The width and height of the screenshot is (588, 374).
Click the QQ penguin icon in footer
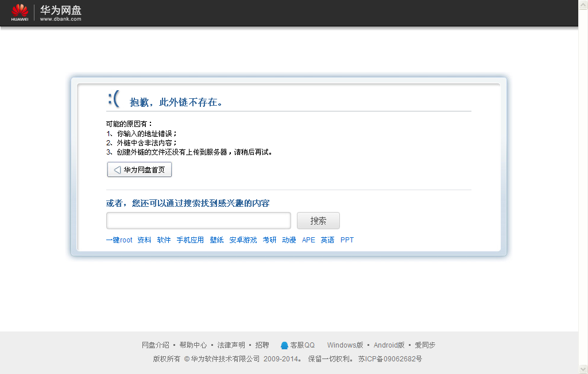tap(285, 345)
